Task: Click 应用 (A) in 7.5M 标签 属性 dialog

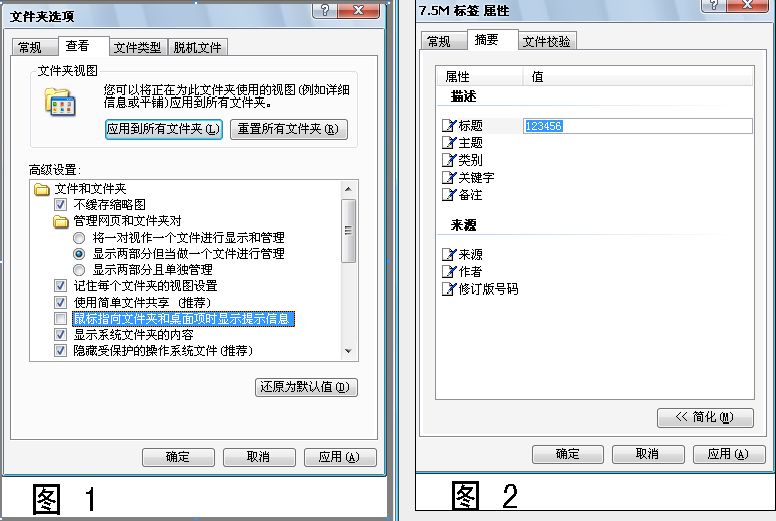Action: (x=729, y=454)
